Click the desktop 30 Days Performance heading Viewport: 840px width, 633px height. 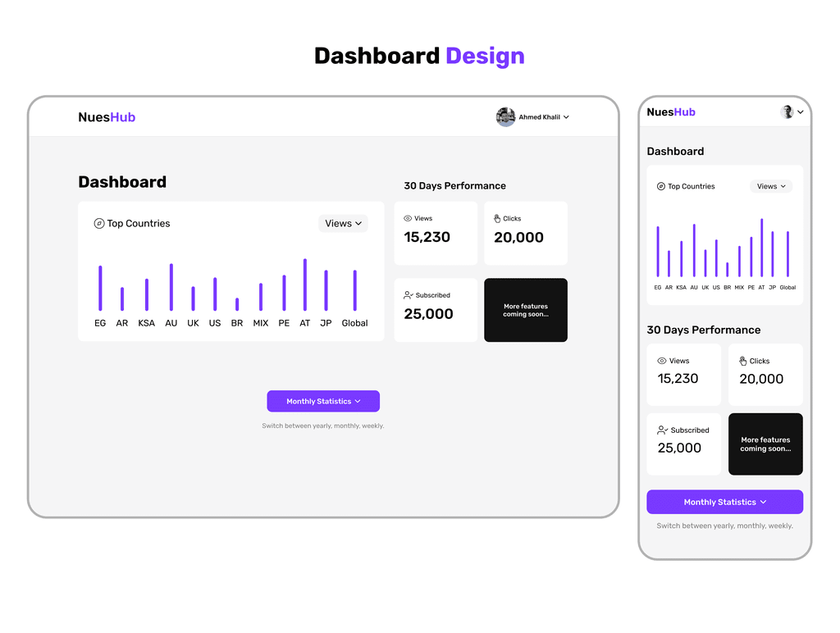tap(454, 186)
